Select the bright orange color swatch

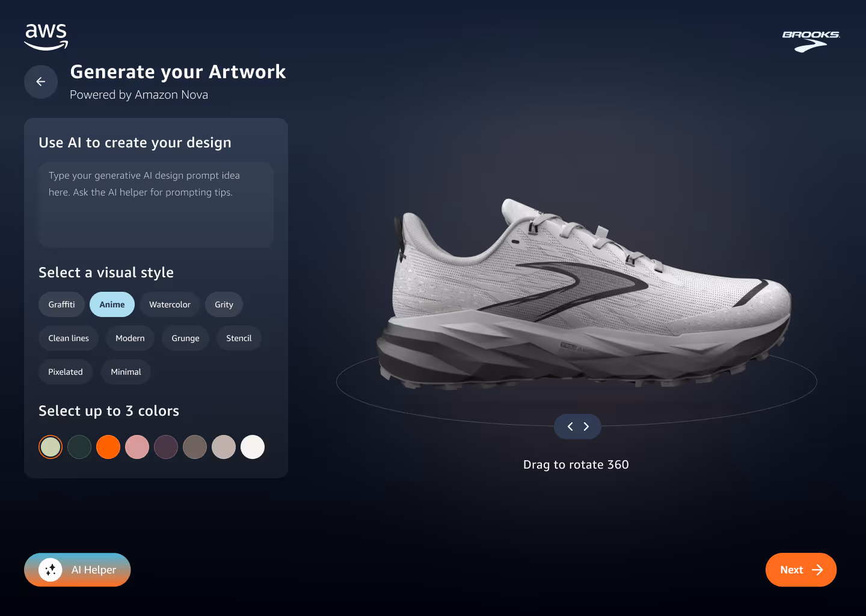(x=108, y=447)
